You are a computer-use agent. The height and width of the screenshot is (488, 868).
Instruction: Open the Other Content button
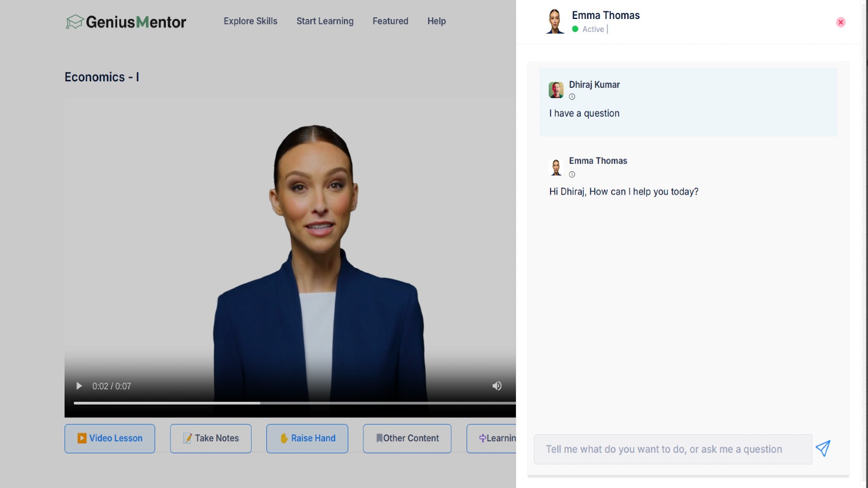pyautogui.click(x=407, y=438)
